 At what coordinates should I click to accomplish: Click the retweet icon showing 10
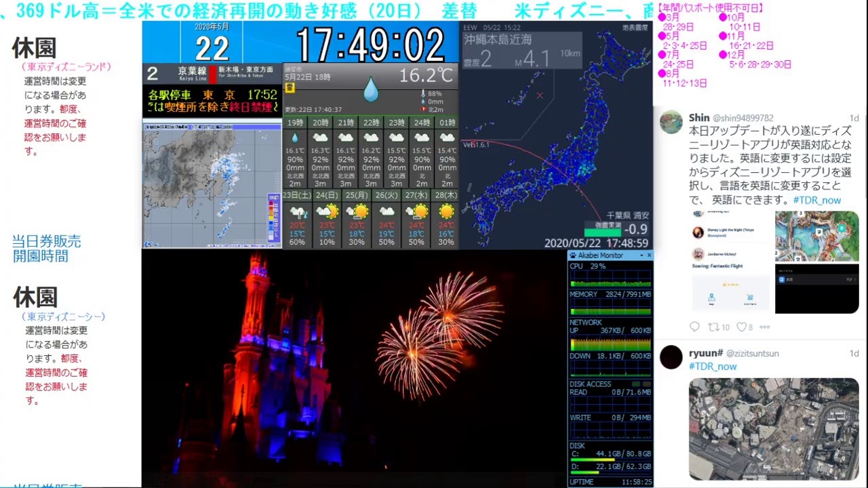coord(713,327)
